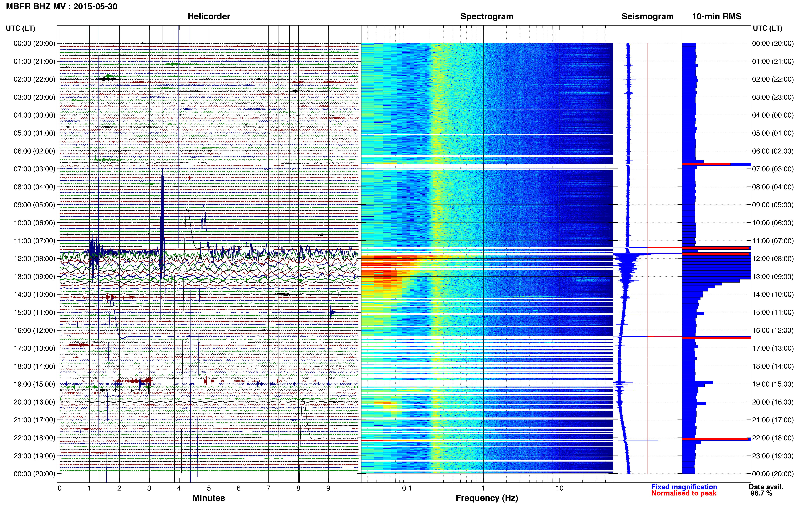Viewport: 812px width, 508px height.
Task: Select tick '2' on the Minutes axis
Action: pos(119,488)
